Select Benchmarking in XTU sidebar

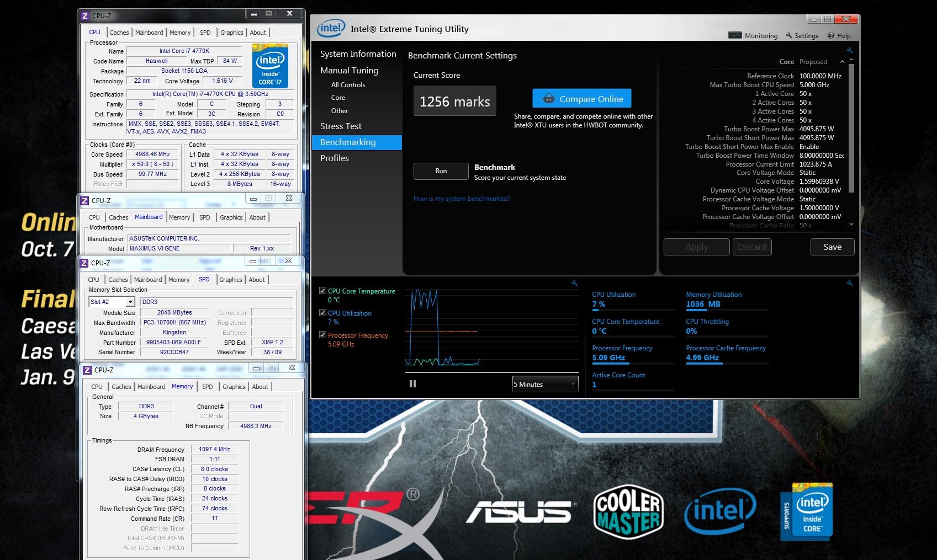click(357, 142)
